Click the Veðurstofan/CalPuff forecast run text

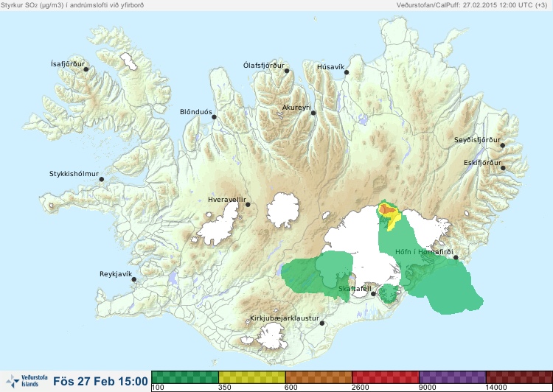tap(472, 5)
